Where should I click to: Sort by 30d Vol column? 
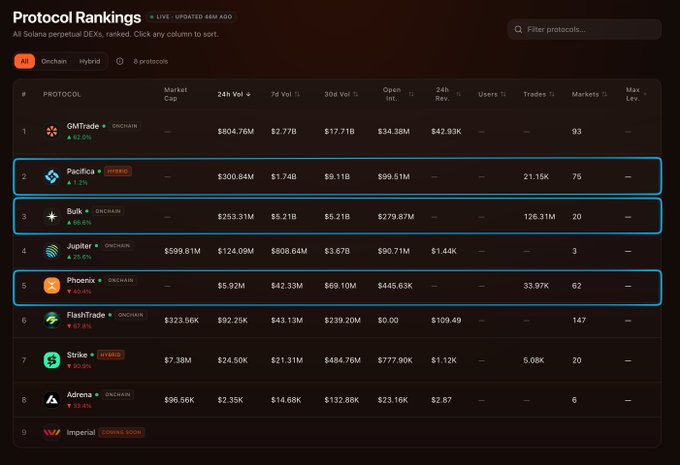[x=341, y=94]
